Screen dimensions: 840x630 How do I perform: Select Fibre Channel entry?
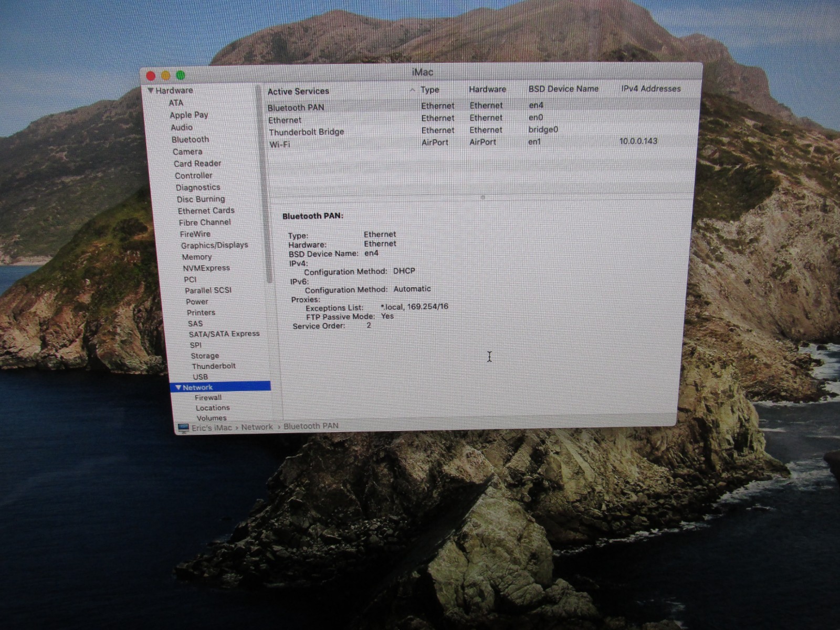pos(205,222)
